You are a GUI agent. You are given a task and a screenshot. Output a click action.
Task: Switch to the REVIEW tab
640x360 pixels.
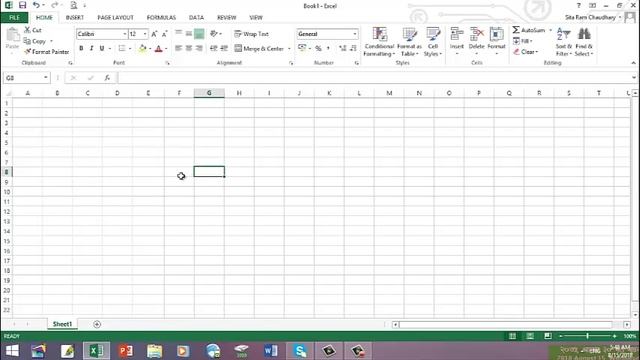[227, 18]
